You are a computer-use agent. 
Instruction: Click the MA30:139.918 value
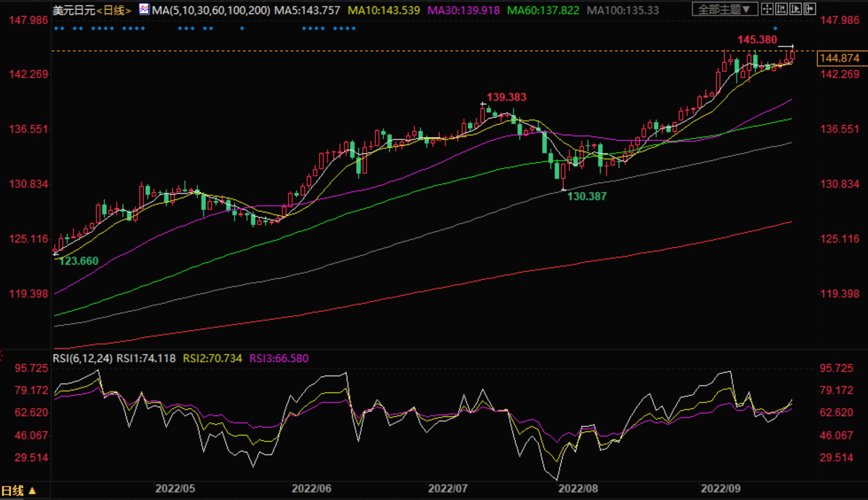pos(464,10)
